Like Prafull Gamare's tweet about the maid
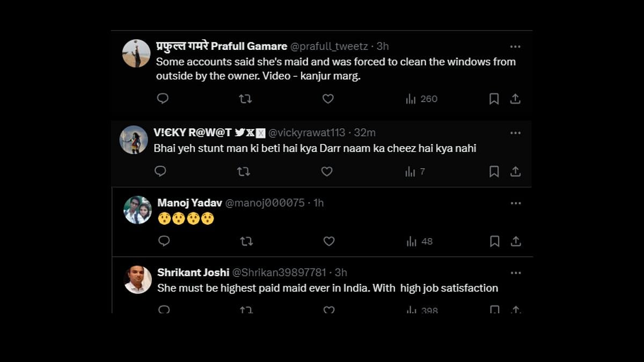Screen dimensions: 644x362 328,99
